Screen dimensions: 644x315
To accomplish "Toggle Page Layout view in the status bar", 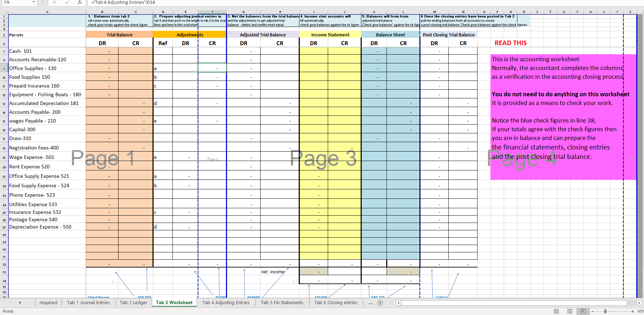I will point(569,311).
